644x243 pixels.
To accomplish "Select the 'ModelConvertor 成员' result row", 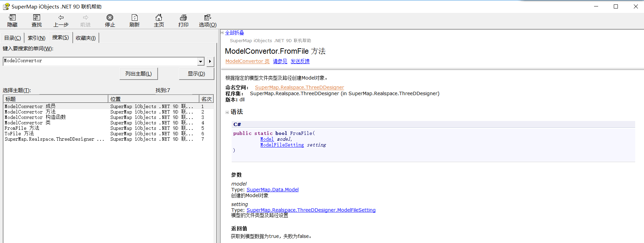I will pos(108,106).
